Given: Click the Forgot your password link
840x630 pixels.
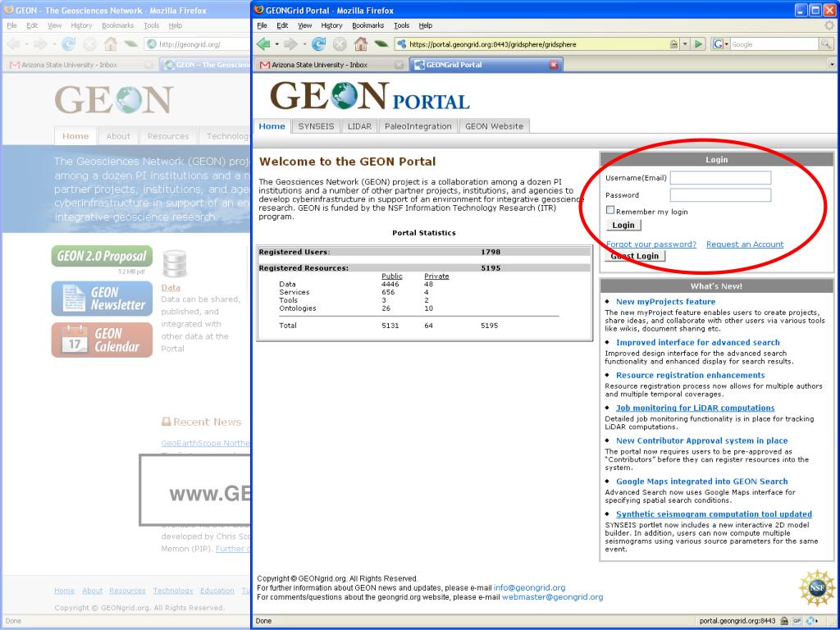Looking at the screenshot, I should (651, 244).
